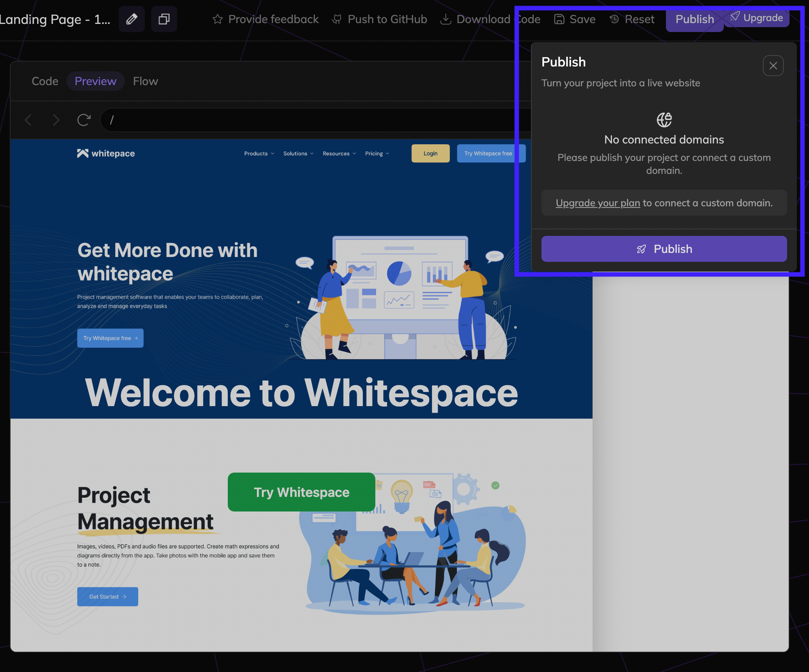Expand the Products dropdown in the navbar

259,154
